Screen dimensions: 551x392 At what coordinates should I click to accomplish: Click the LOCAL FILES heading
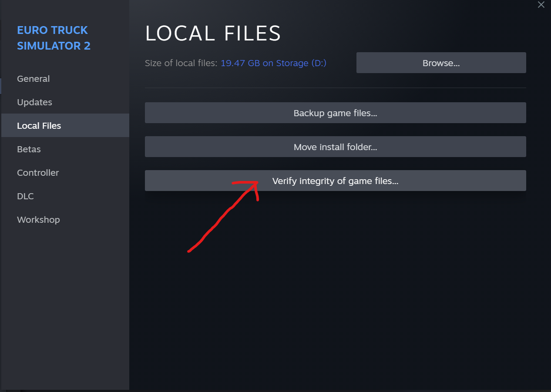[213, 34]
